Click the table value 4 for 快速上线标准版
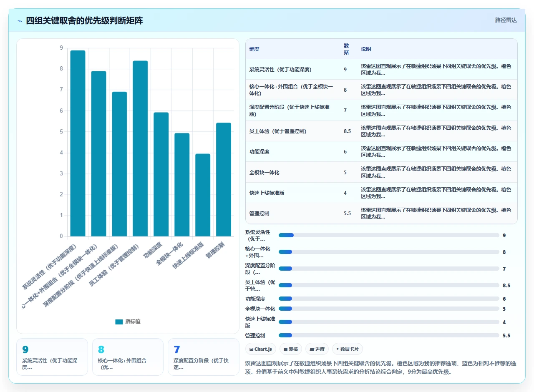The width and height of the screenshot is (534, 392). tap(345, 193)
